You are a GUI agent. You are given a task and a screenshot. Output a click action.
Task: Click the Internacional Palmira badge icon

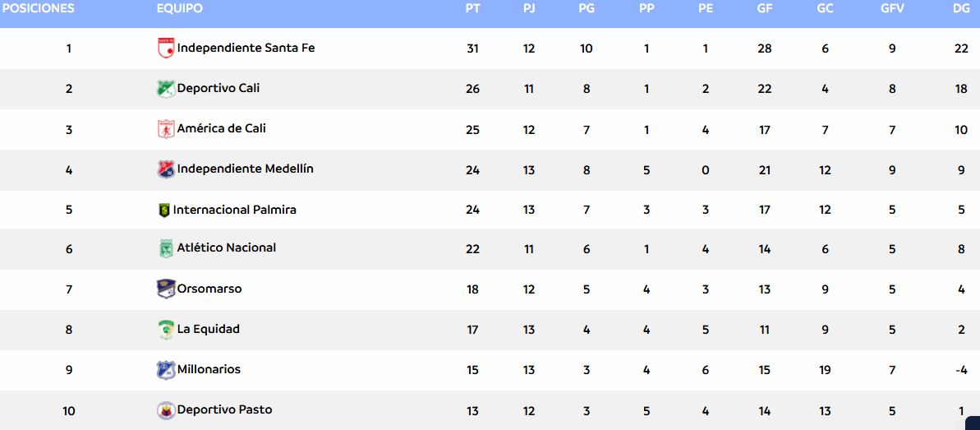[163, 210]
